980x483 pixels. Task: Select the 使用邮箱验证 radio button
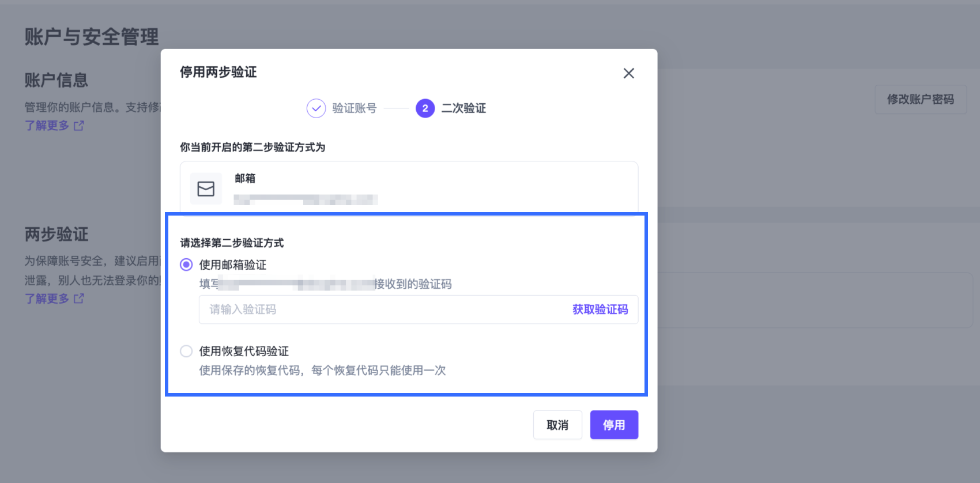point(186,265)
